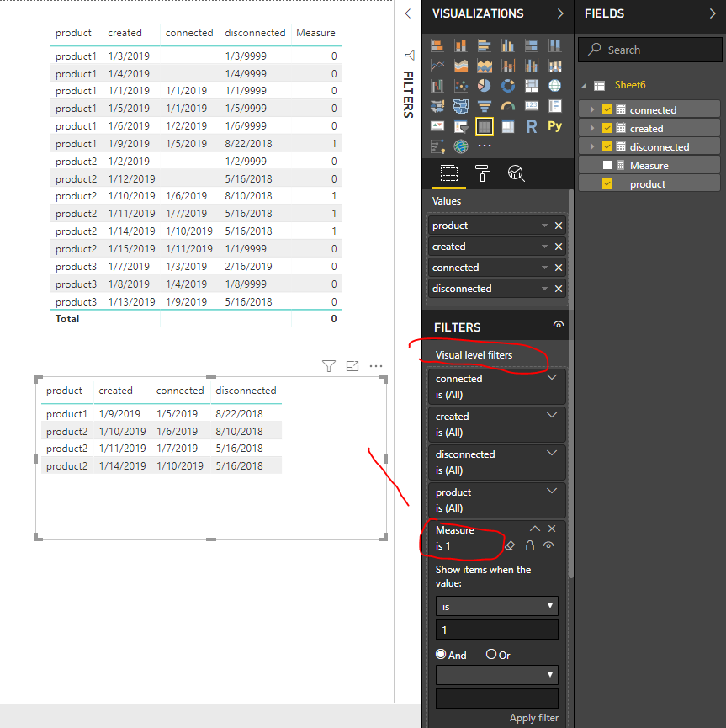This screenshot has height=728, width=726.
Task: Select the gauge visual
Action: 508,106
